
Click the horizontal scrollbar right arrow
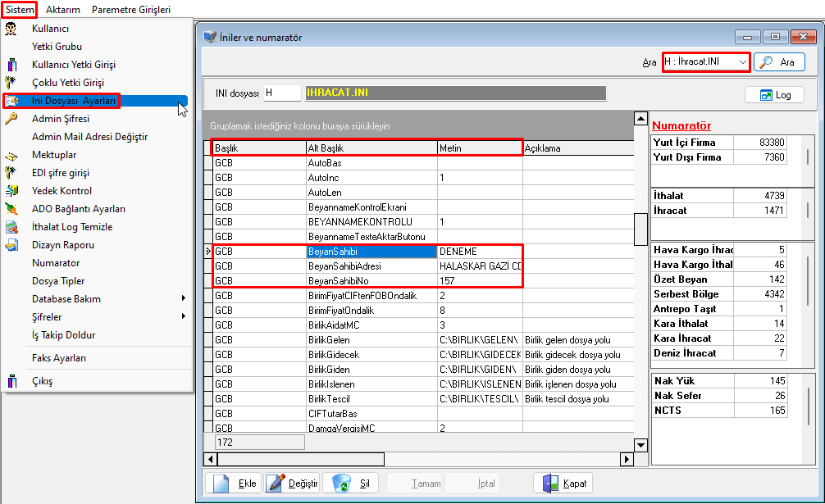pyautogui.click(x=626, y=459)
